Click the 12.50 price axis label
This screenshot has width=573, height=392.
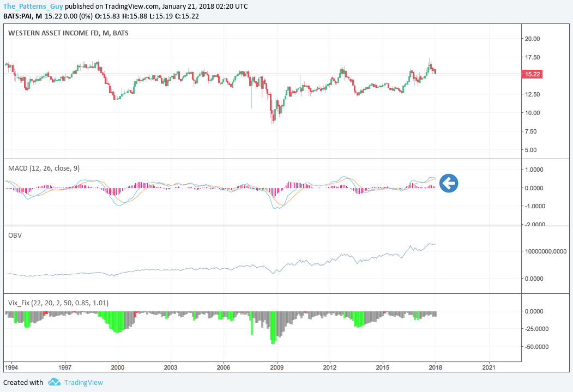coord(532,94)
